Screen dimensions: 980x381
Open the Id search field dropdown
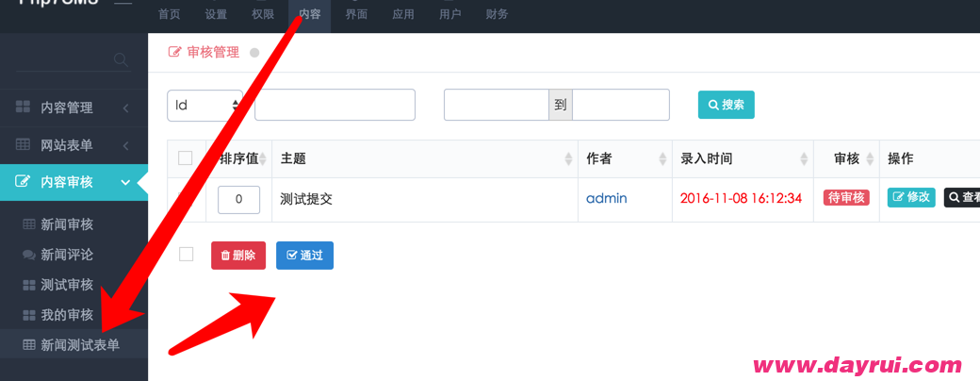pos(205,105)
